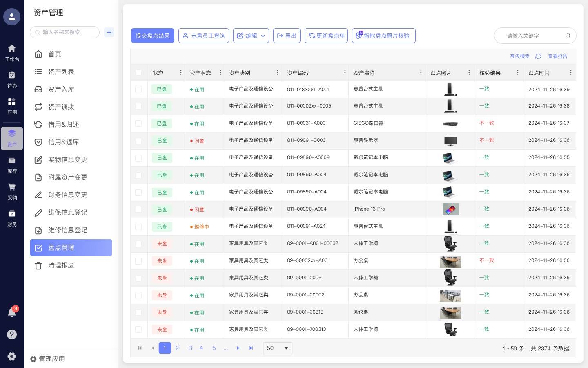
Task: Select 清理报废 from sidebar menu
Action: click(61, 265)
